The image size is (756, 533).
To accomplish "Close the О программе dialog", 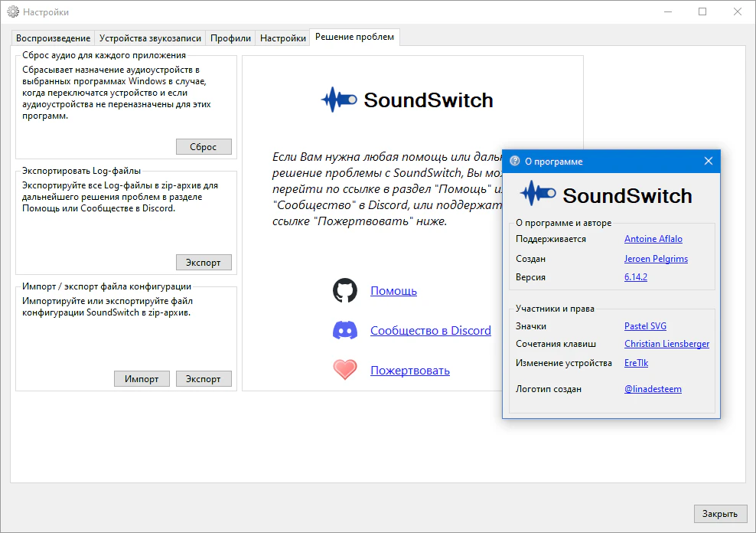I will coord(709,161).
